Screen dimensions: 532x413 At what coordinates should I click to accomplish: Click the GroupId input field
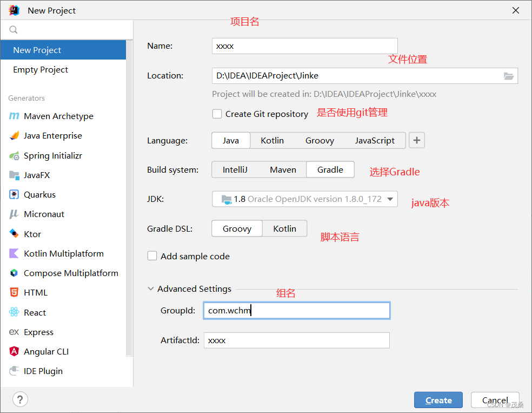coord(296,311)
